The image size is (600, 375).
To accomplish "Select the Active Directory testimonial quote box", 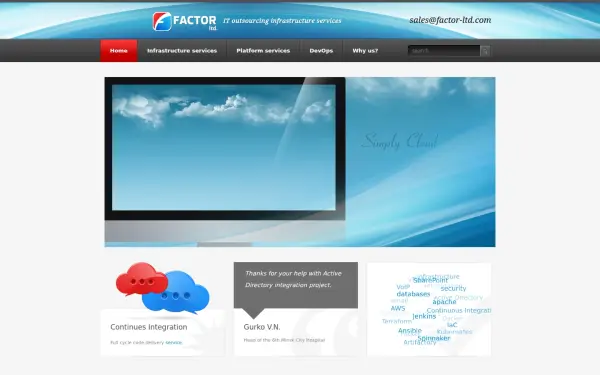I will coord(296,285).
